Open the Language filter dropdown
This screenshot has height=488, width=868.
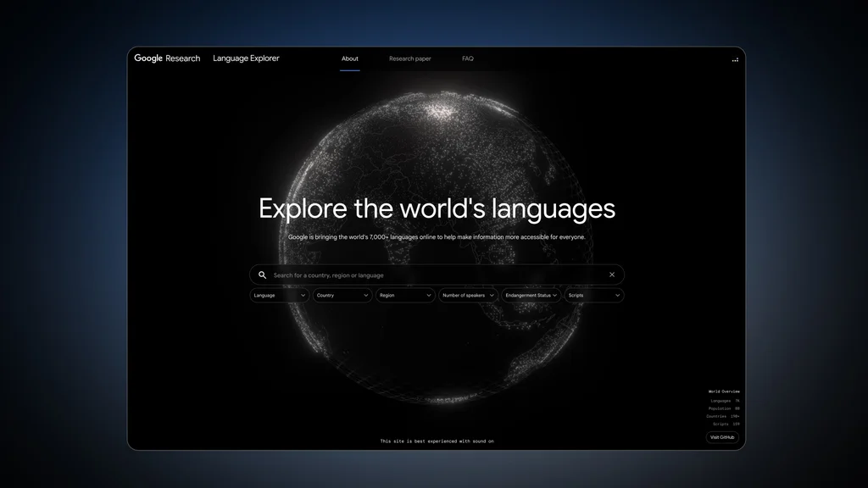point(279,296)
